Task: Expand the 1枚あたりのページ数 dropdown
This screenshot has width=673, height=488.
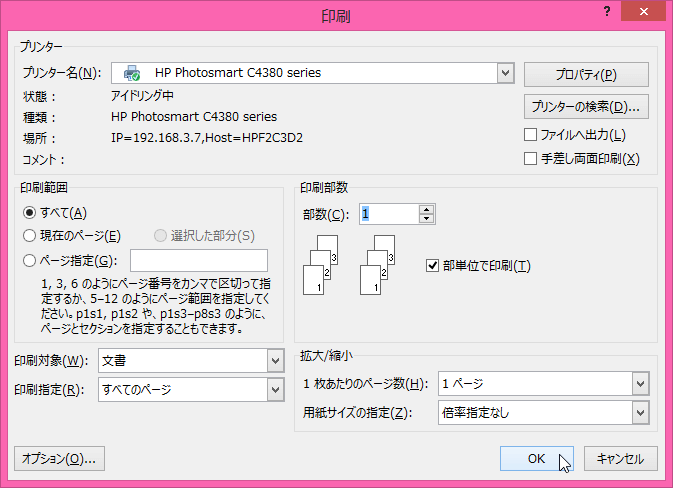Action: pyautogui.click(x=640, y=384)
